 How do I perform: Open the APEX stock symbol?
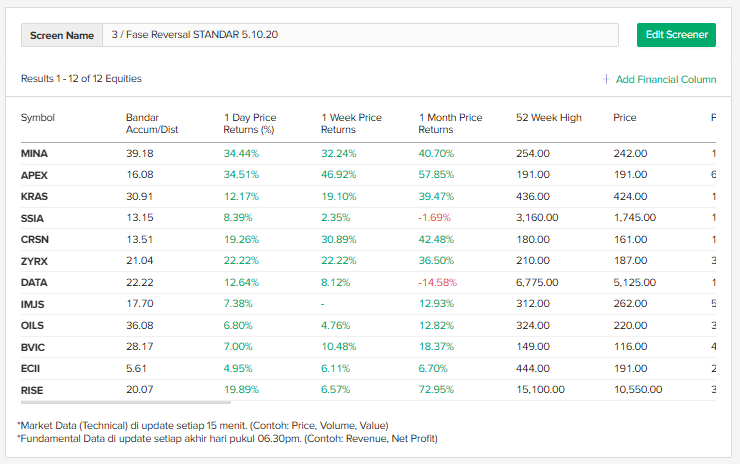34,175
